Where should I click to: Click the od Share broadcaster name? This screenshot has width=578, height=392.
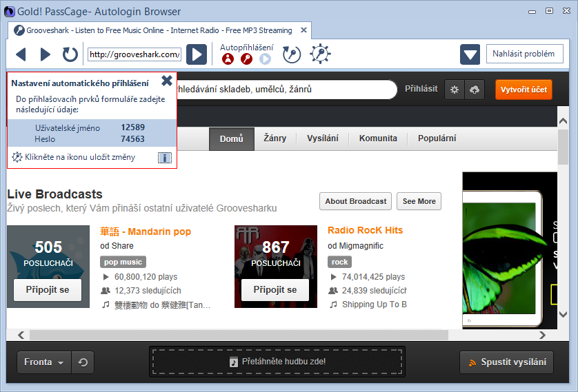pos(117,246)
